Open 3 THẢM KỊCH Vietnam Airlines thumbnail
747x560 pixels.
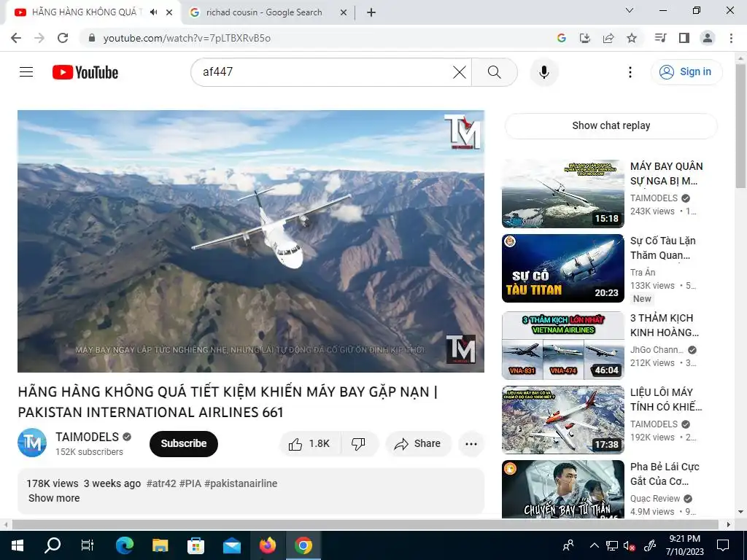(563, 345)
